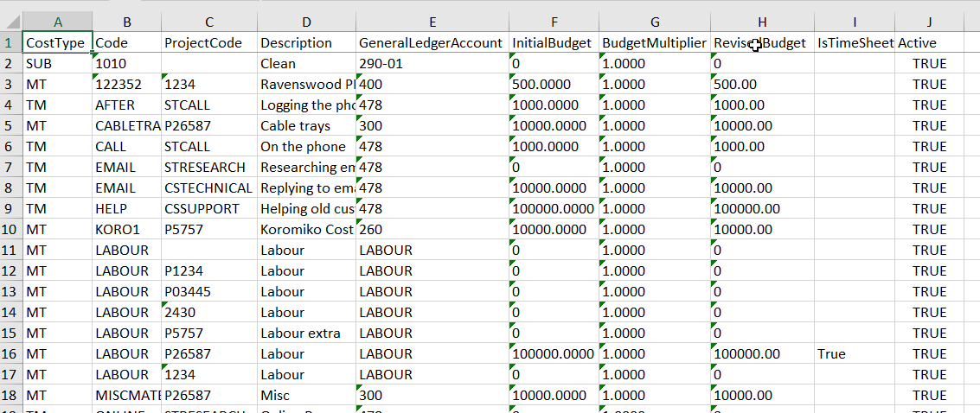The height and width of the screenshot is (413, 980).
Task: Click the ProjectCode header cell
Action: pyautogui.click(x=209, y=42)
